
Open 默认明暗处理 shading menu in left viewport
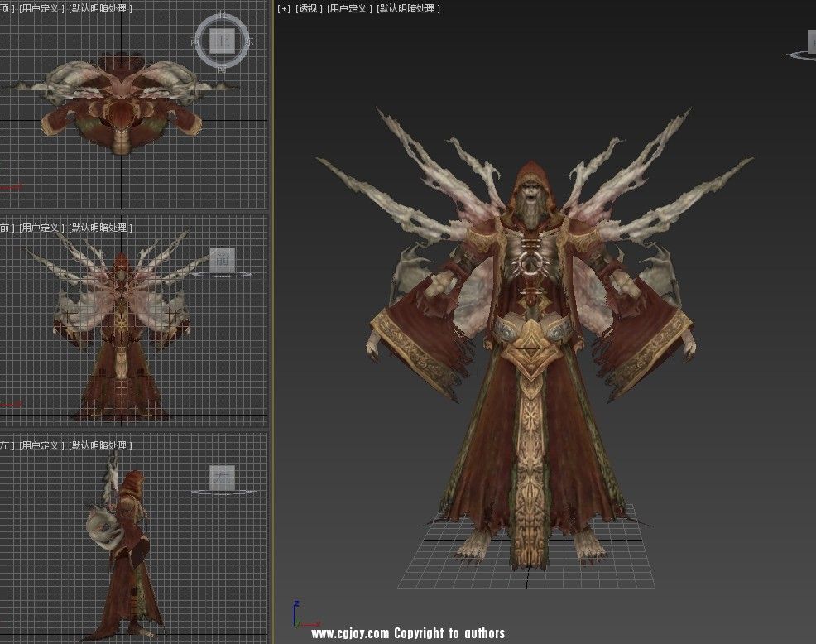pyautogui.click(x=100, y=445)
